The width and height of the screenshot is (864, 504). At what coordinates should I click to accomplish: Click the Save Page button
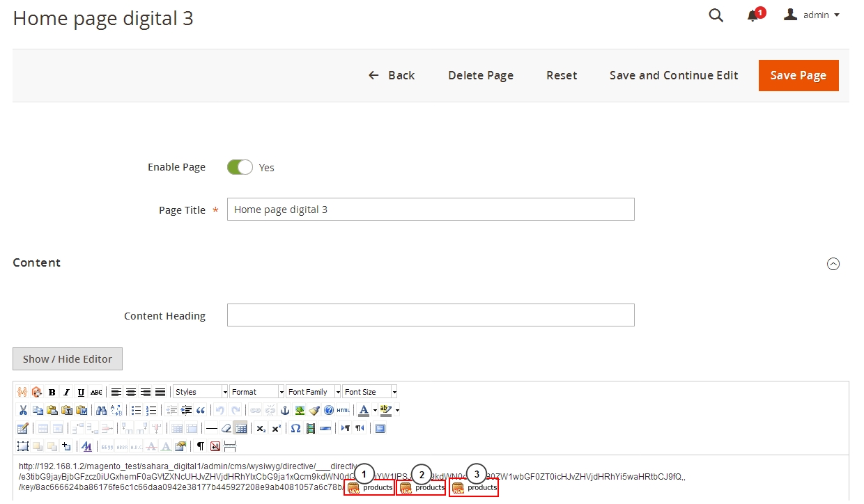(x=799, y=75)
